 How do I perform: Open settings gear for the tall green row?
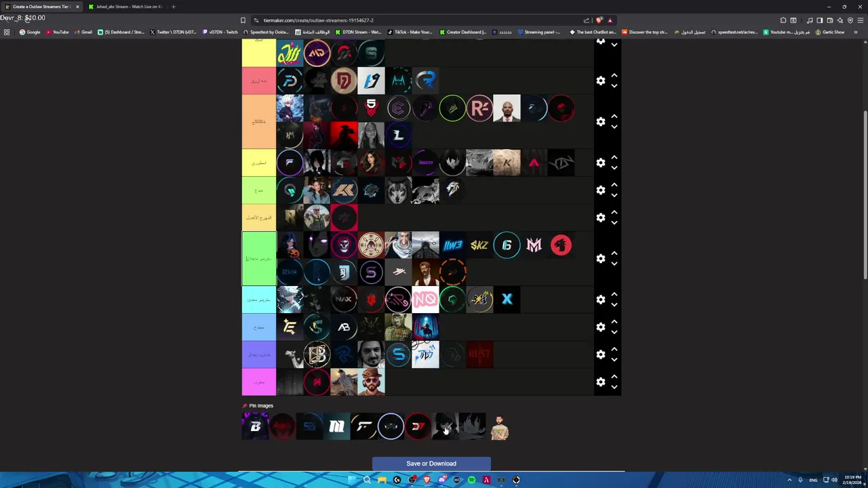point(600,259)
